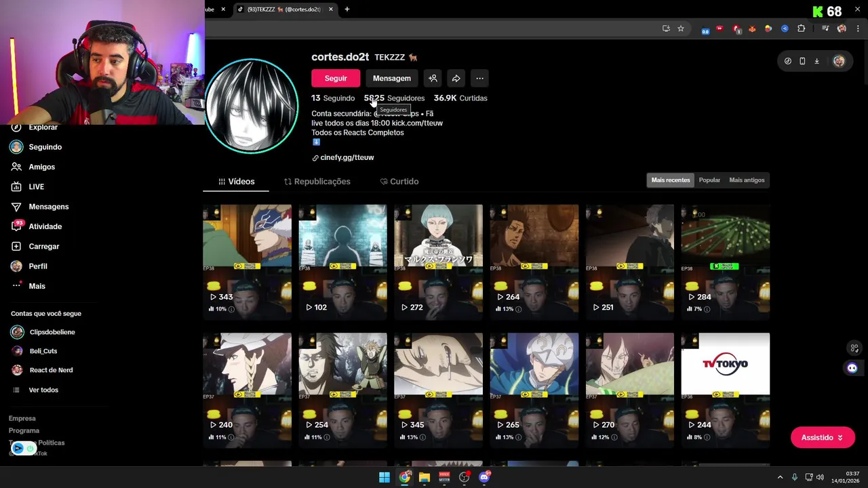Close the TEKZZZ TikTok browser tab

pos(331,9)
